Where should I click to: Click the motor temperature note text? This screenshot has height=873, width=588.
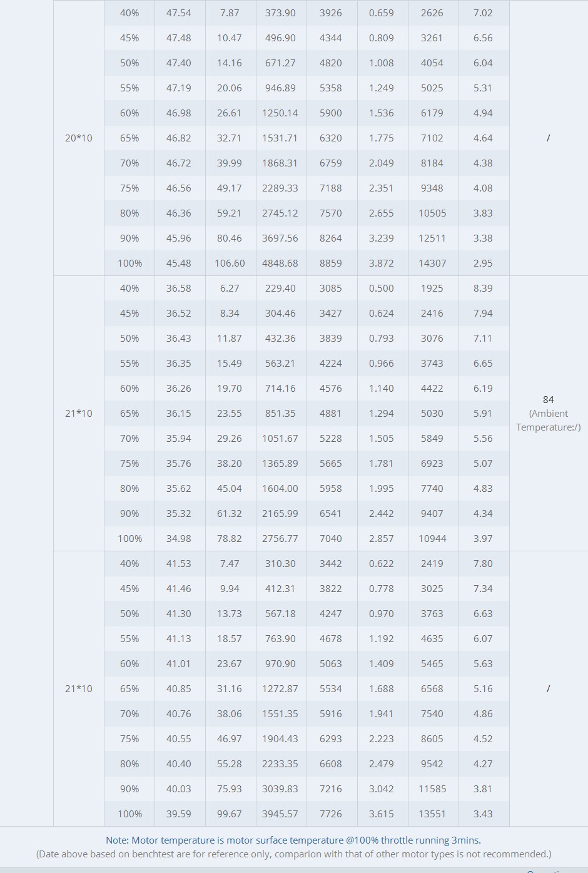(293, 840)
